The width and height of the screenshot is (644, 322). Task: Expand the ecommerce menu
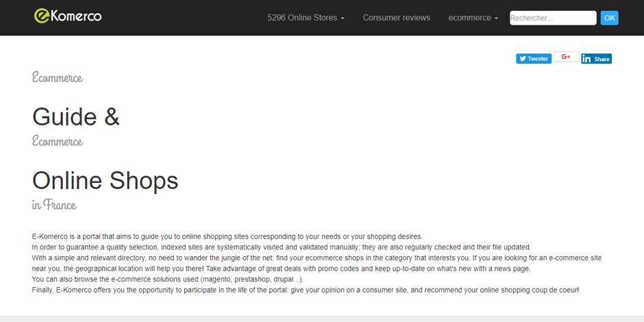473,18
